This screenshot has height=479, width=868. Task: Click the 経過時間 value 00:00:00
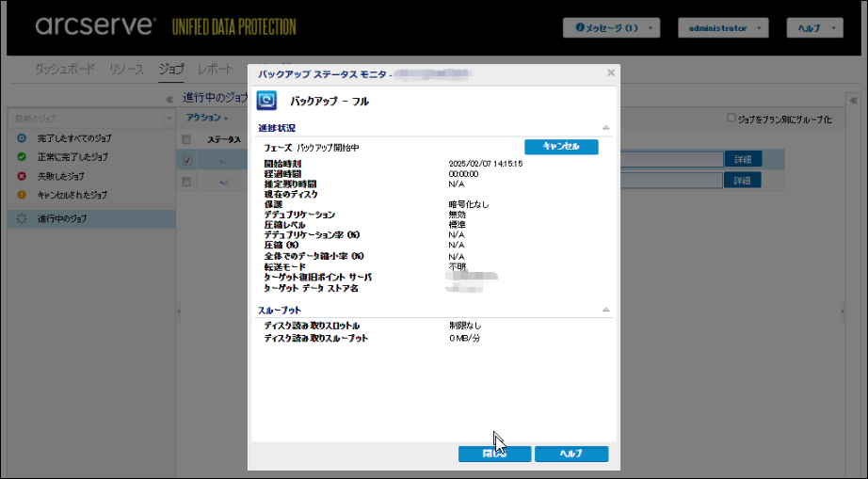pyautogui.click(x=463, y=174)
